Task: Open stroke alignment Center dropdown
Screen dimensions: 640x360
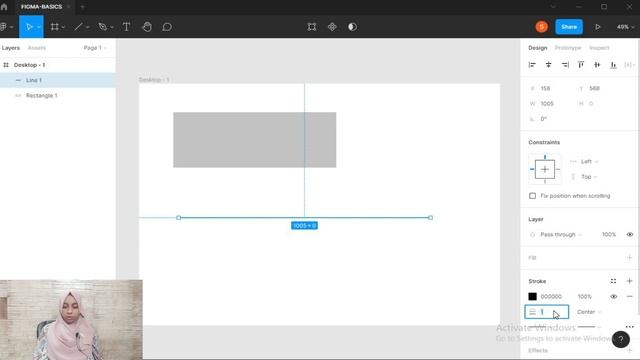Action: point(589,312)
